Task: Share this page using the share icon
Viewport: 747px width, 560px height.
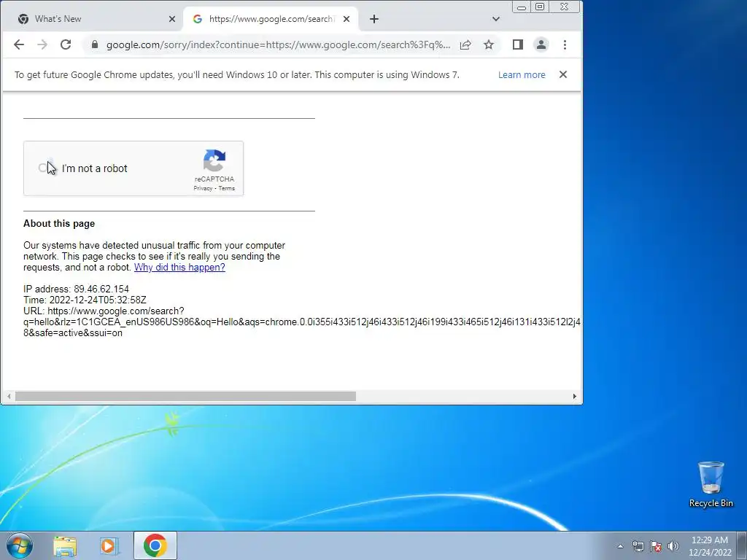Action: (465, 44)
